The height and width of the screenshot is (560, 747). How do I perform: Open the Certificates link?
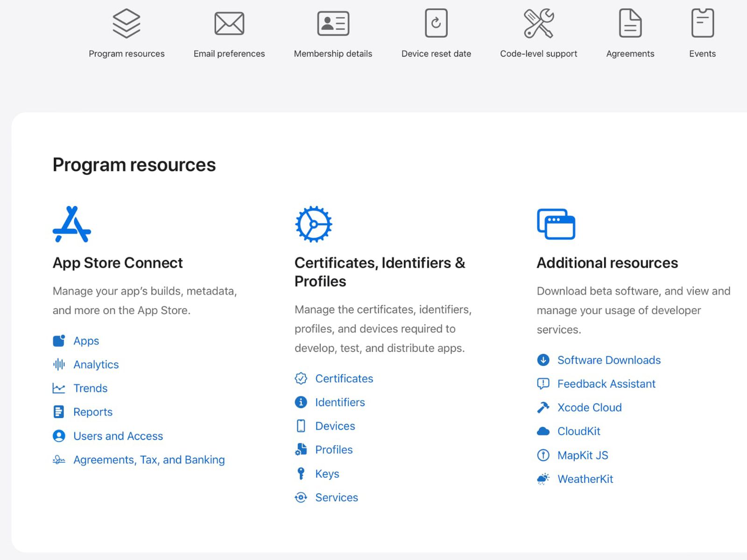(344, 378)
